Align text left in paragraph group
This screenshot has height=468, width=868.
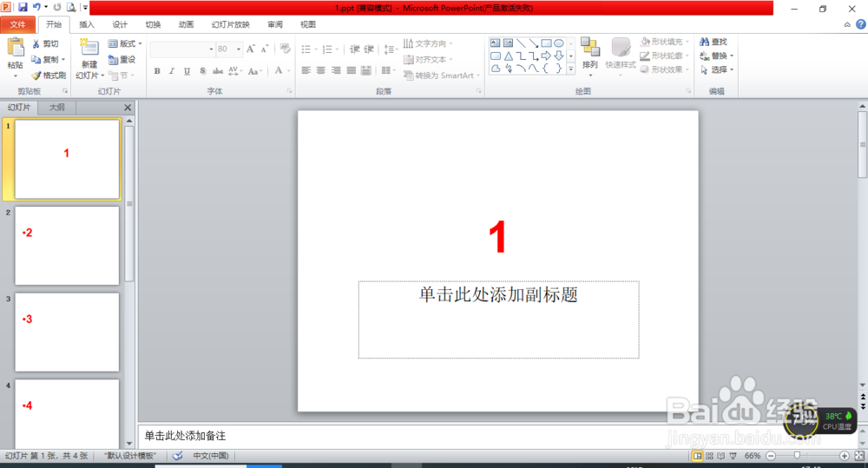pos(306,71)
